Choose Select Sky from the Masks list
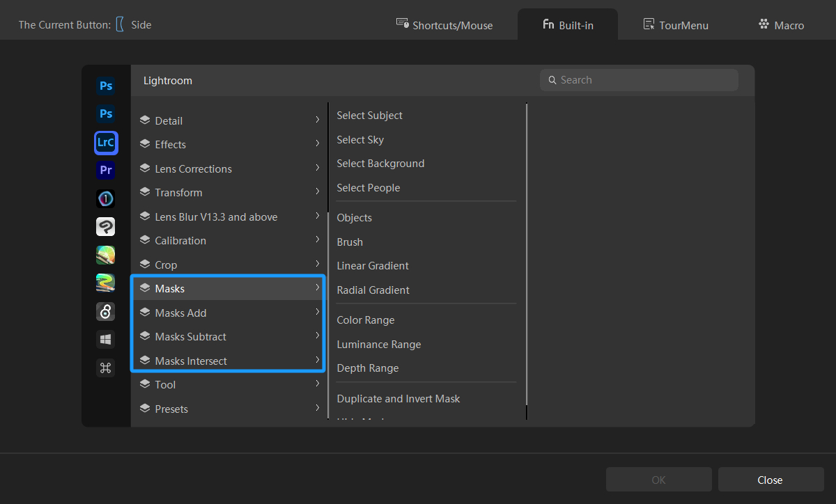 pos(360,139)
